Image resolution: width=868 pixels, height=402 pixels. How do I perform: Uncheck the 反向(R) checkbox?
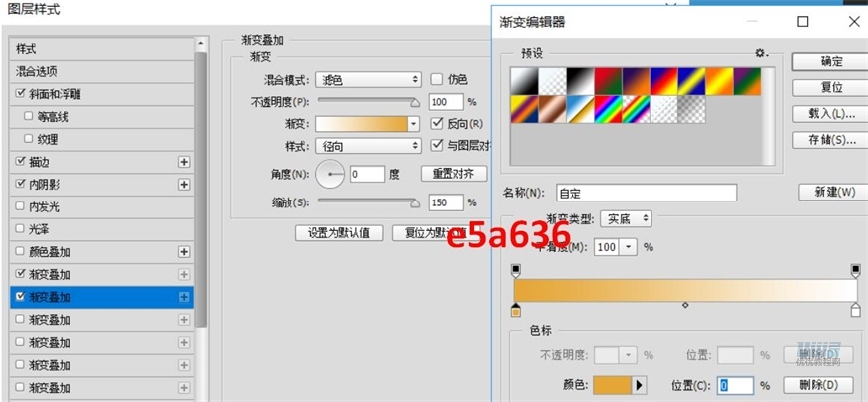[437, 123]
